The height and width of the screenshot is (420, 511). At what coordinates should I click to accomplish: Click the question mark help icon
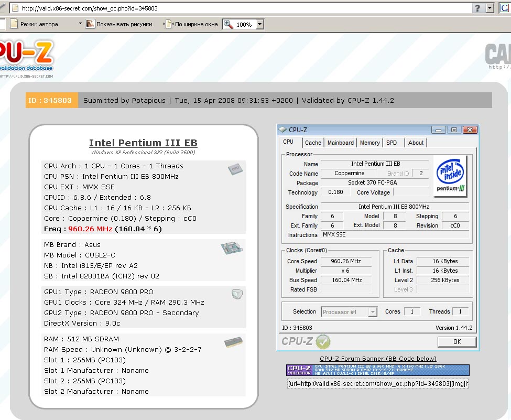click(477, 8)
